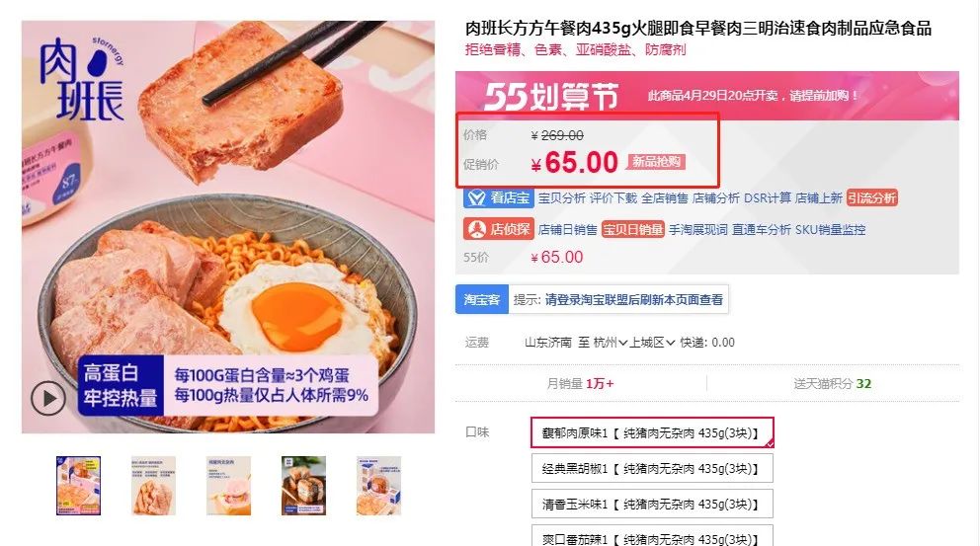Select the first product thumbnail
This screenshot has width=980, height=546.
pos(78,486)
